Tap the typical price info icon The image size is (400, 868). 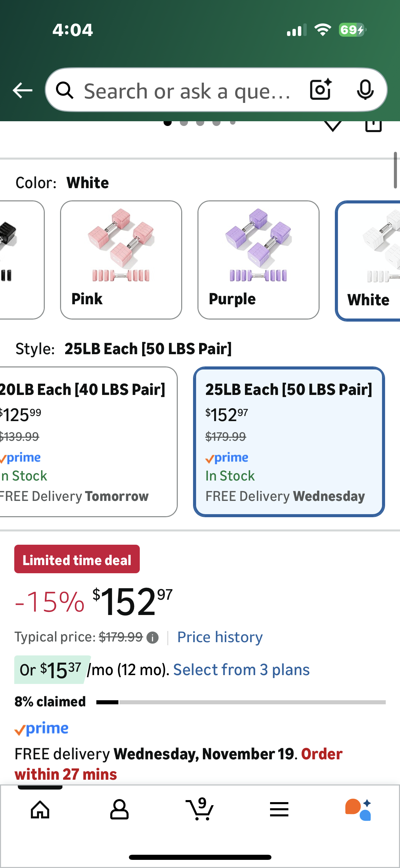(x=152, y=638)
